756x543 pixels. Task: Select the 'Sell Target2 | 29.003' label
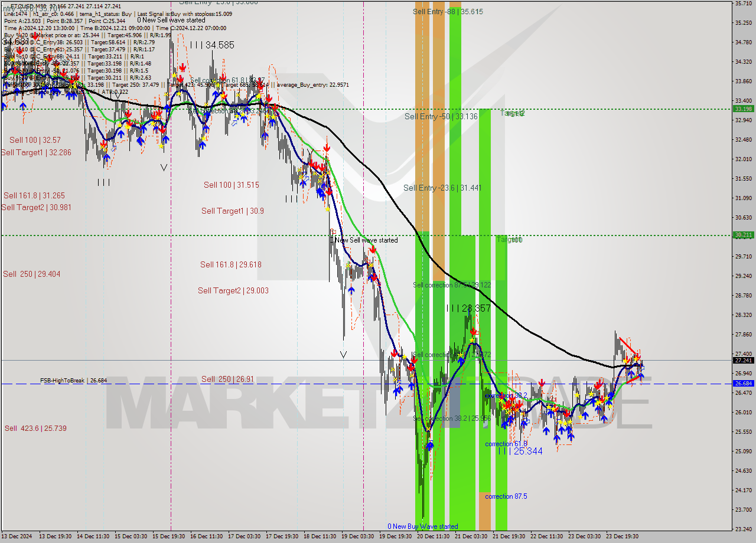(x=233, y=290)
